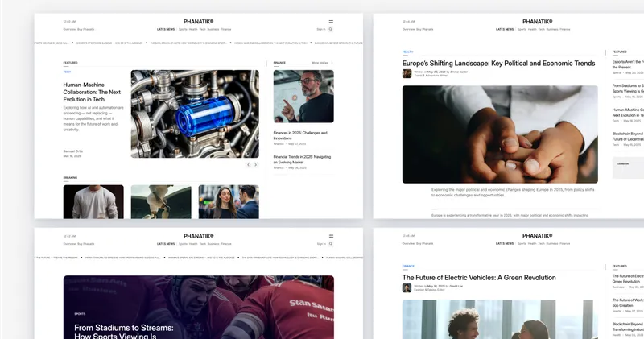The width and height of the screenshot is (644, 339).
Task: Open hamburger menu on the Human-Machine Collaboration page
Action: tap(330, 21)
